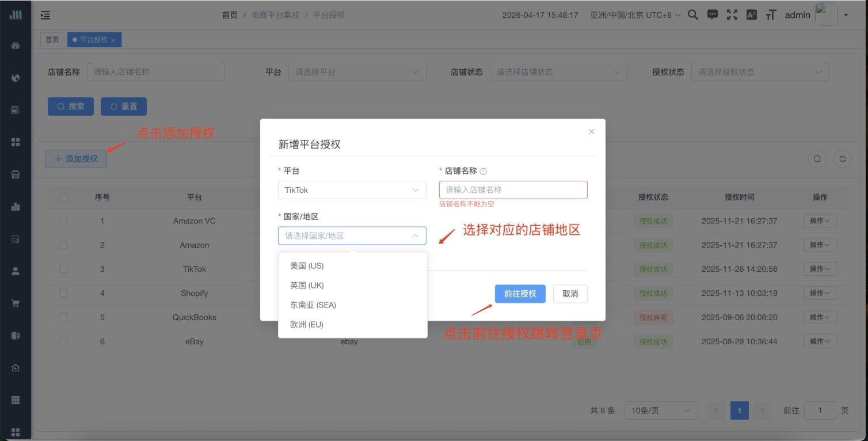Open the timezone 亚洲/中国/北京 UTC+8 dropdown
This screenshot has height=441, width=868.
pyautogui.click(x=635, y=15)
